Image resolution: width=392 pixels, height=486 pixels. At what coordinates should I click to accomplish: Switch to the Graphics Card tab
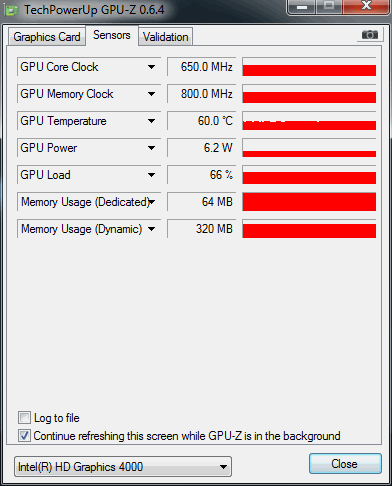pyautogui.click(x=47, y=37)
